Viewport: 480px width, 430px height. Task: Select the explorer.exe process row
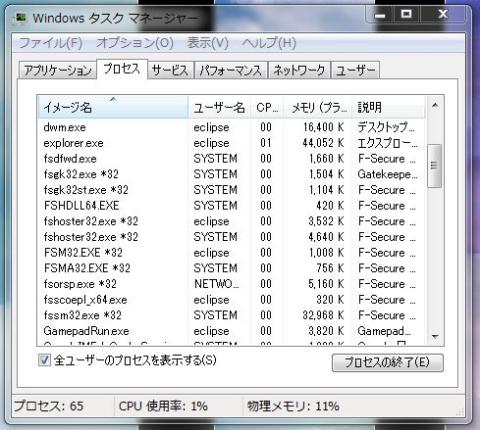[231, 143]
